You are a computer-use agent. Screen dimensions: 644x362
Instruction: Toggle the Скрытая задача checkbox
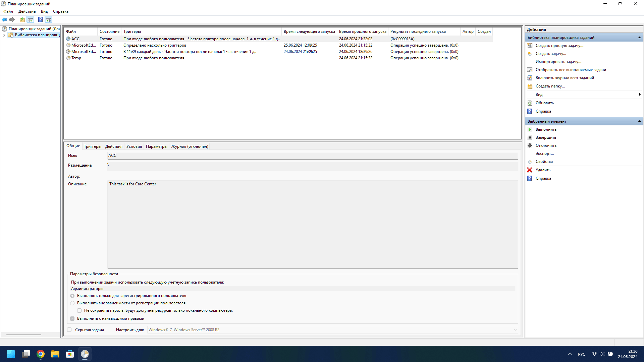point(69,330)
